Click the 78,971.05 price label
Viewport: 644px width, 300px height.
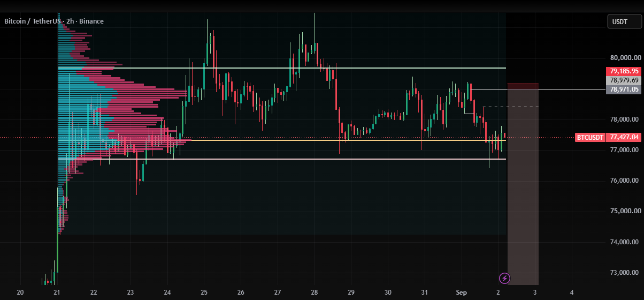point(623,89)
